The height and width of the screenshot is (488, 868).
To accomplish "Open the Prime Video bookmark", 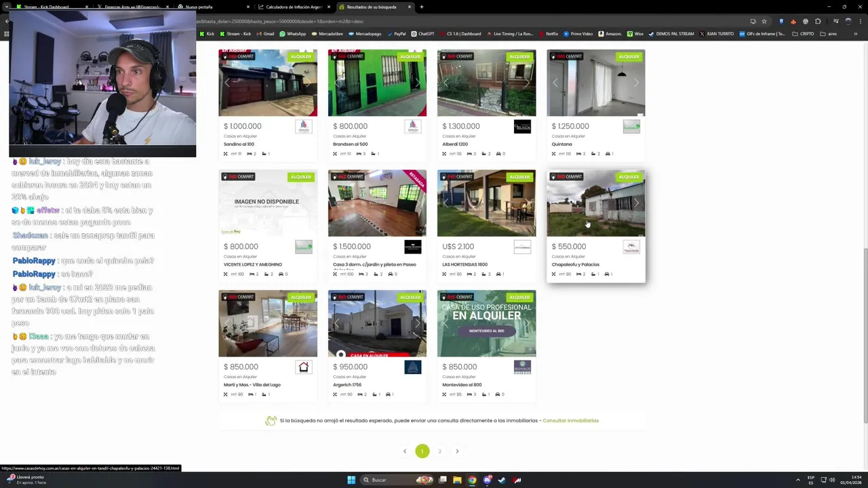I will [x=578, y=34].
